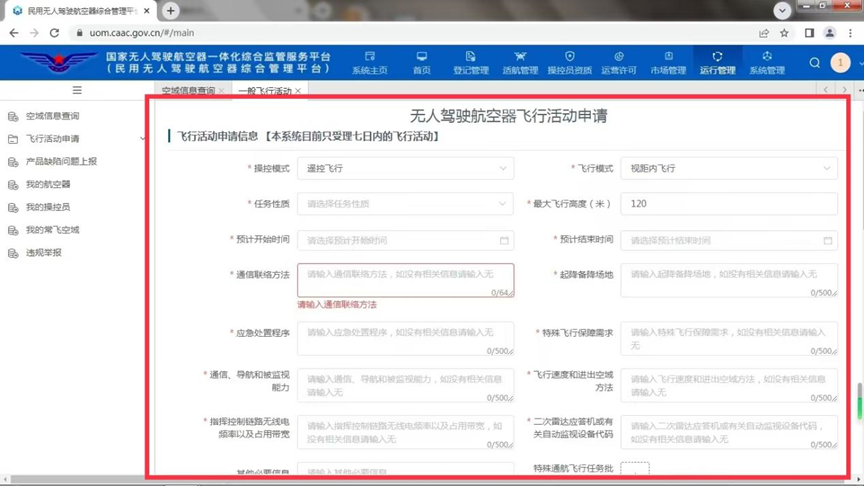This screenshot has width=864, height=486.
Task: Select 运行管理 navigation item
Action: pyautogui.click(x=717, y=63)
